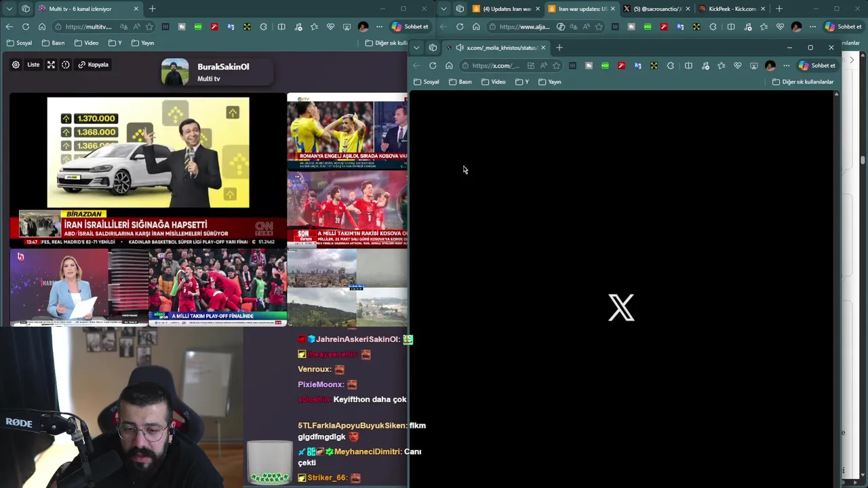
Task: Close the x.com _molla_khristos tab
Action: (x=542, y=47)
